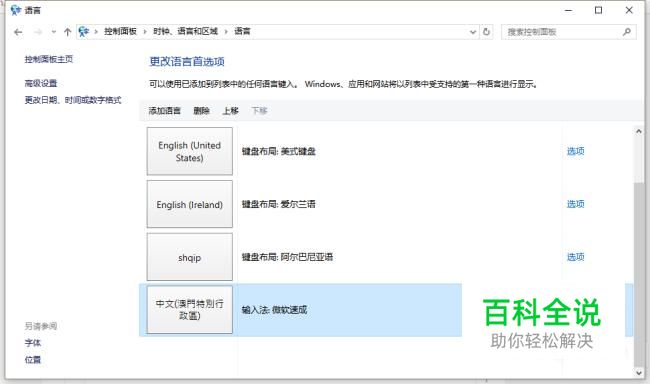Click the forward navigation arrow
650x384 pixels.
[38, 32]
